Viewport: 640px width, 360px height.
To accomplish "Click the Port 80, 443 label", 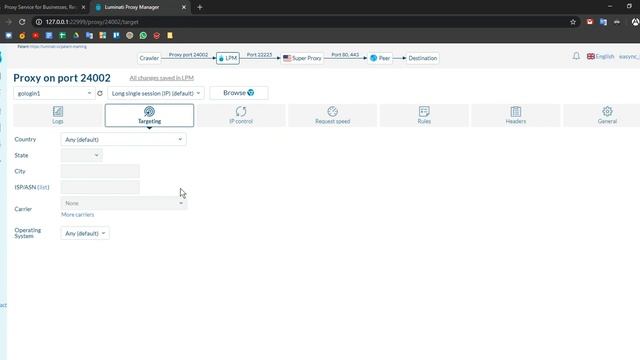I will (345, 55).
